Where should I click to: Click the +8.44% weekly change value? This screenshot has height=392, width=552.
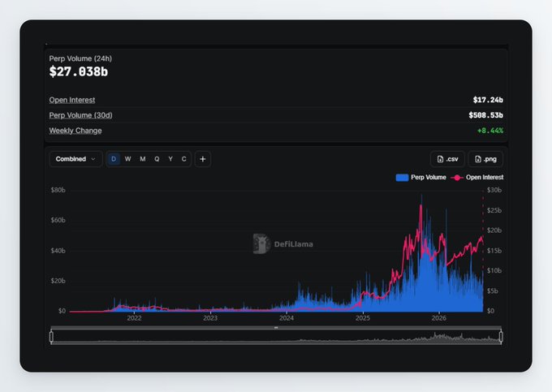(x=490, y=131)
